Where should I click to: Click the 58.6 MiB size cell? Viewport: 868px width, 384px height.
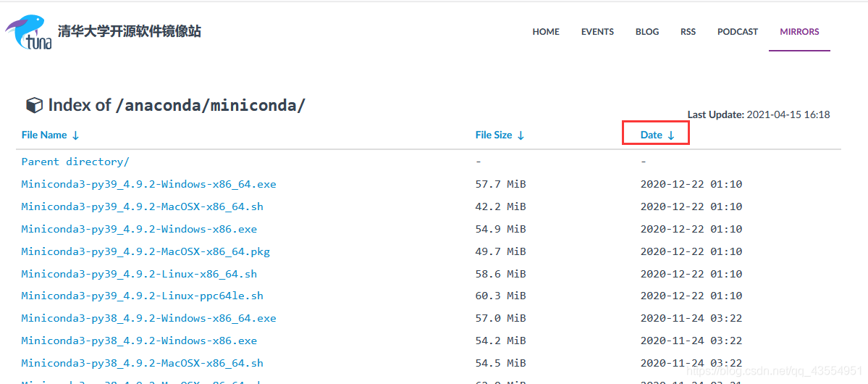pos(500,274)
